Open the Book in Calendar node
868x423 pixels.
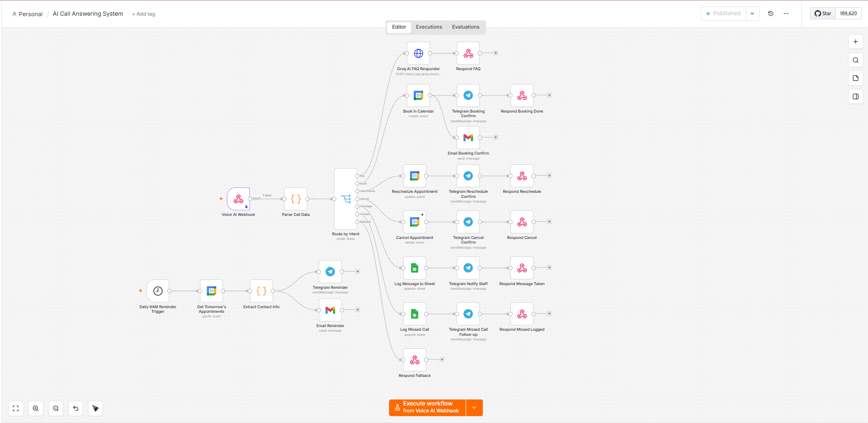click(x=418, y=95)
